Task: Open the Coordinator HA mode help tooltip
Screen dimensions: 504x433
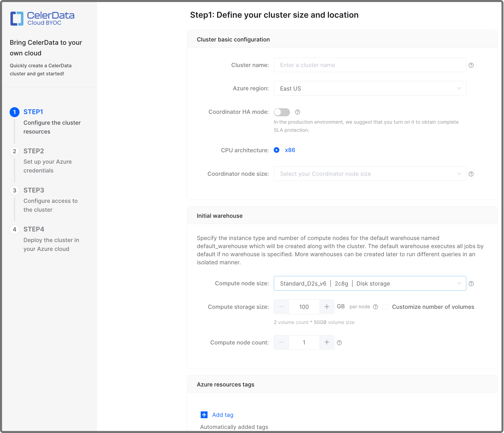Action: pos(298,112)
